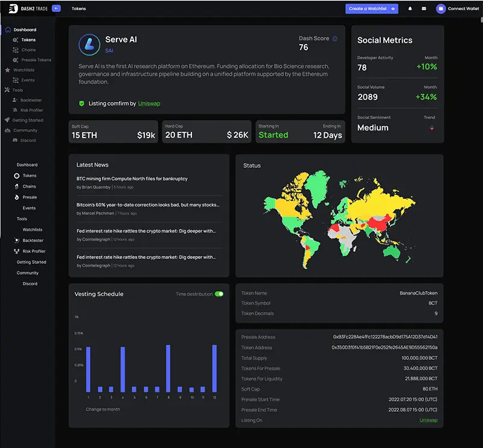Click the month 8 vesting bar
The width and height of the screenshot is (483, 448).
pos(168,368)
